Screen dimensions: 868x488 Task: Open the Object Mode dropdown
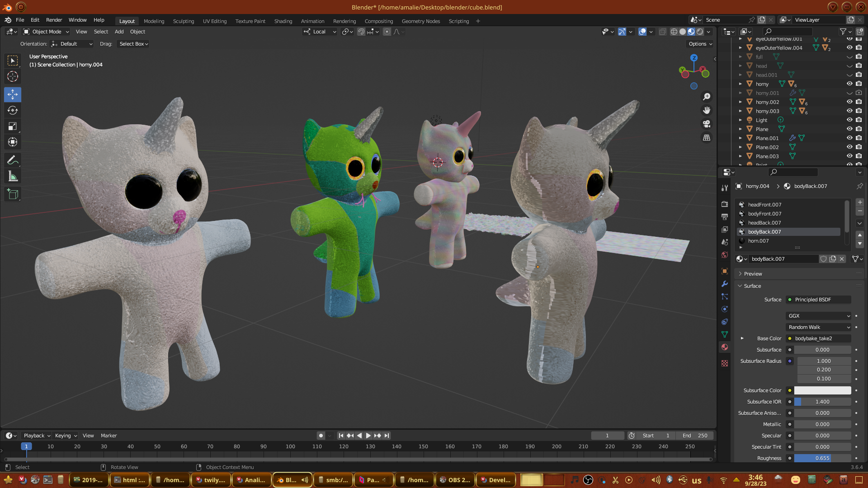(x=46, y=32)
